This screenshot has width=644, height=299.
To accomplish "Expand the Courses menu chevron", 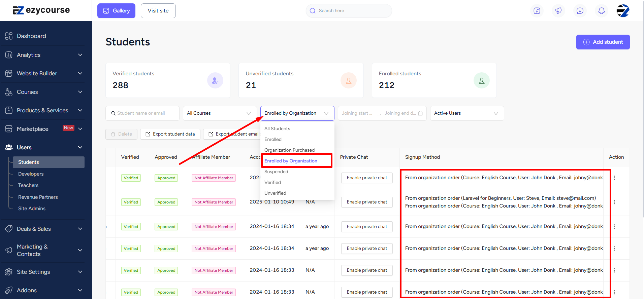I will tap(80, 92).
